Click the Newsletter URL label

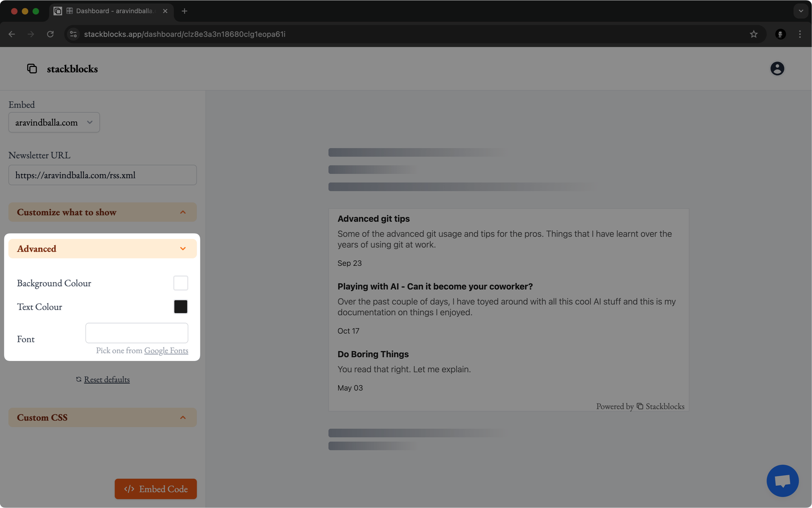[x=39, y=155]
